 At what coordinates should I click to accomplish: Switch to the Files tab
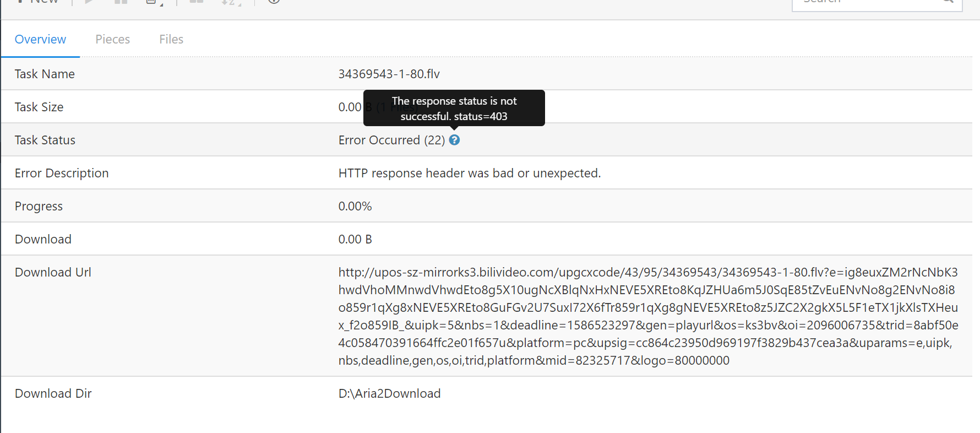(171, 39)
